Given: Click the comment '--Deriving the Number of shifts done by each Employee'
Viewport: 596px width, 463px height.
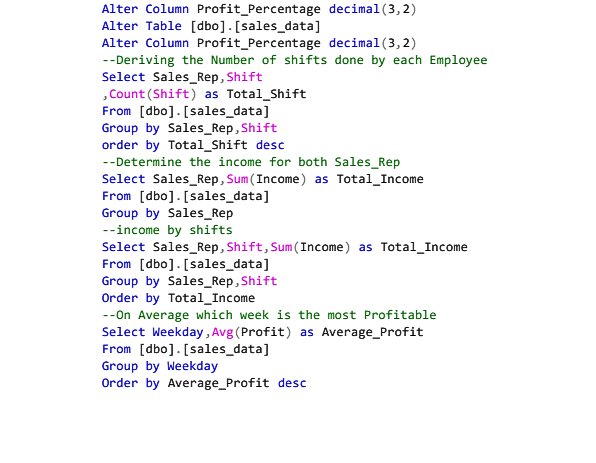Looking at the screenshot, I should click(x=295, y=60).
